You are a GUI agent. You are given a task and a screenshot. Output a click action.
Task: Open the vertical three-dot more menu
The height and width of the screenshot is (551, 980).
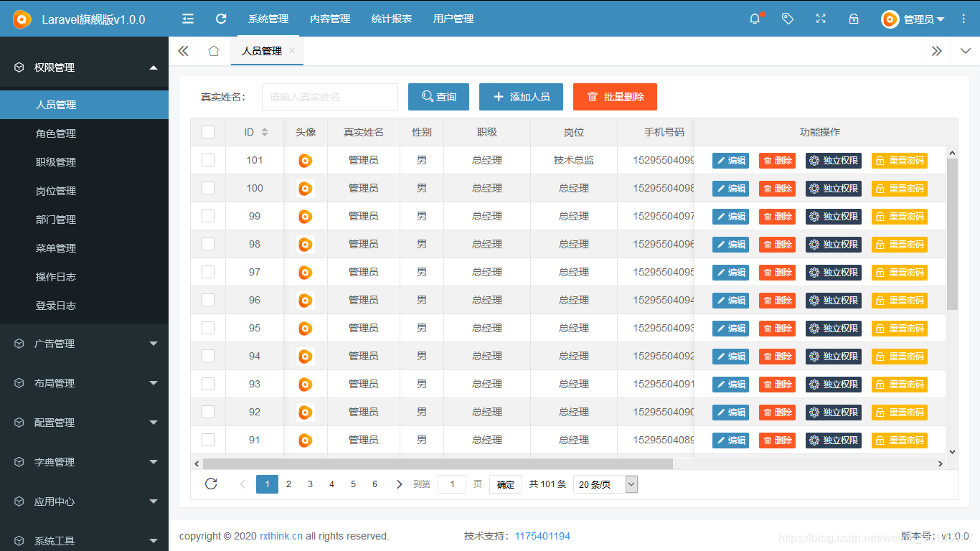[963, 19]
